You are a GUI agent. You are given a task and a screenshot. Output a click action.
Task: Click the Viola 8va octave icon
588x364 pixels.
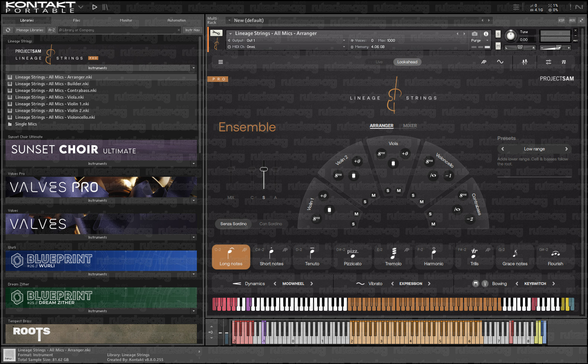tap(381, 154)
